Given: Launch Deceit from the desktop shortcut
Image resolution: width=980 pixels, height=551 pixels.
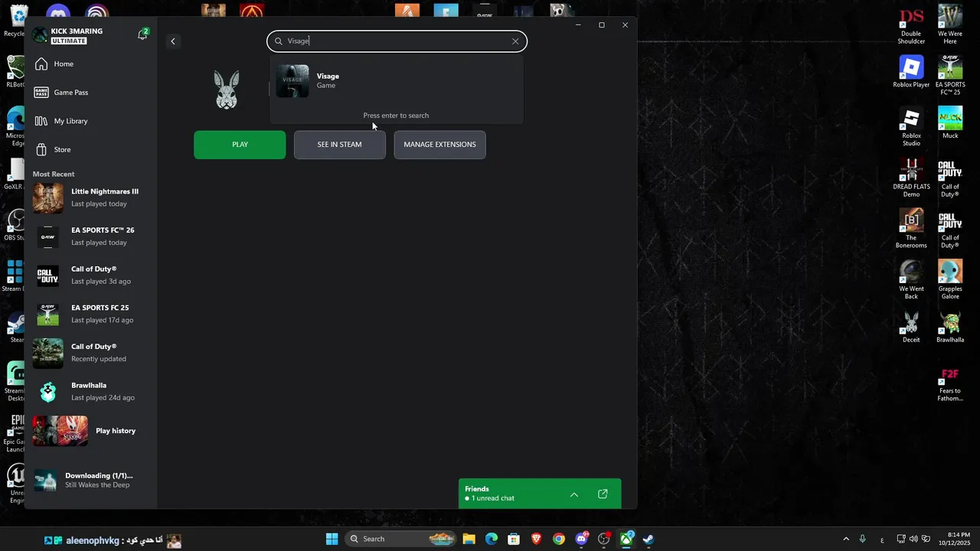Looking at the screenshot, I should (x=911, y=328).
